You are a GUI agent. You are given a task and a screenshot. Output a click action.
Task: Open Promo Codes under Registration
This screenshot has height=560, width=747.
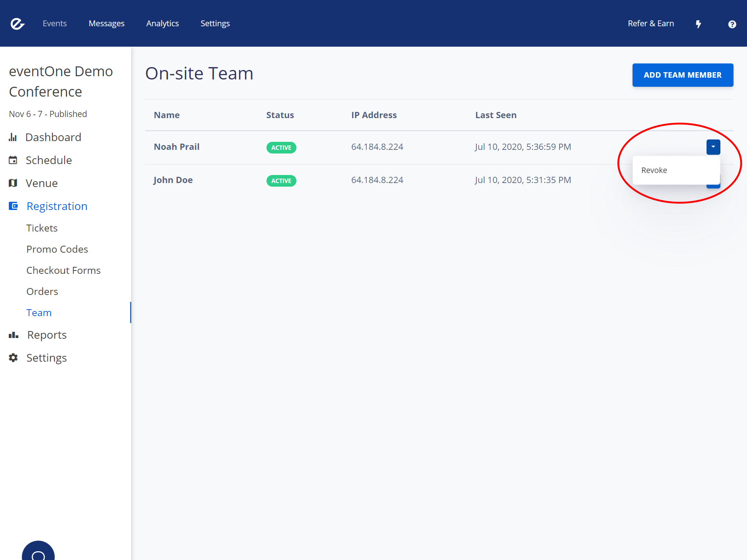coord(57,249)
